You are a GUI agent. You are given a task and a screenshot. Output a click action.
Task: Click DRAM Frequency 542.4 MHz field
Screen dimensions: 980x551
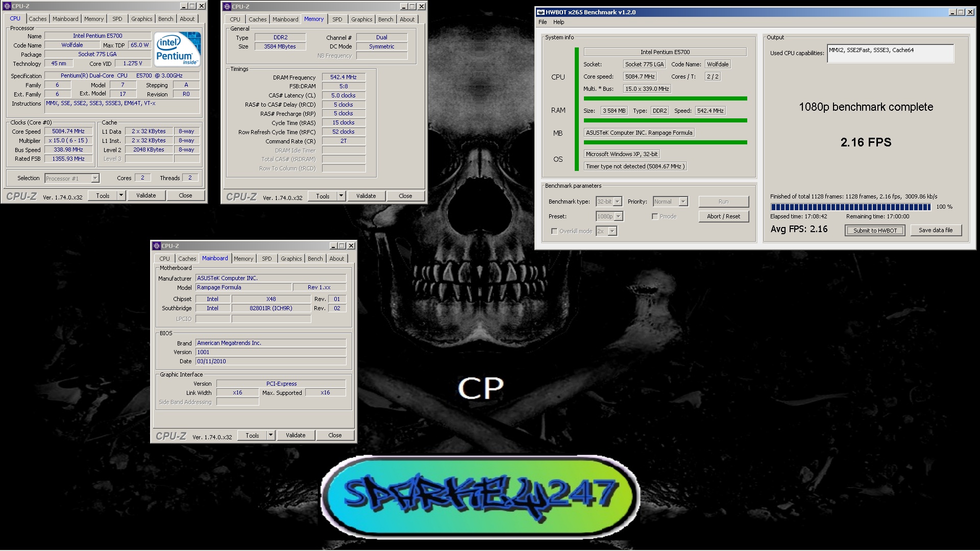[x=344, y=77]
